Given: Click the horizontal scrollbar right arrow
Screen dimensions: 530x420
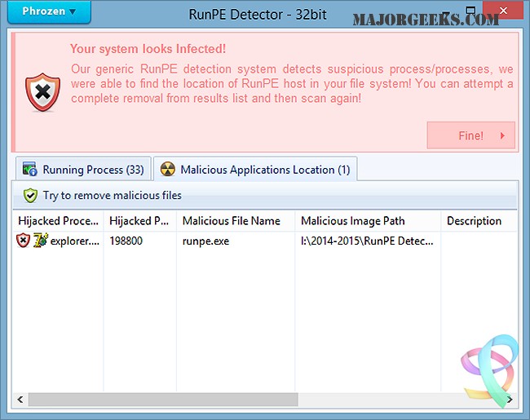Looking at the screenshot, I should [510, 400].
